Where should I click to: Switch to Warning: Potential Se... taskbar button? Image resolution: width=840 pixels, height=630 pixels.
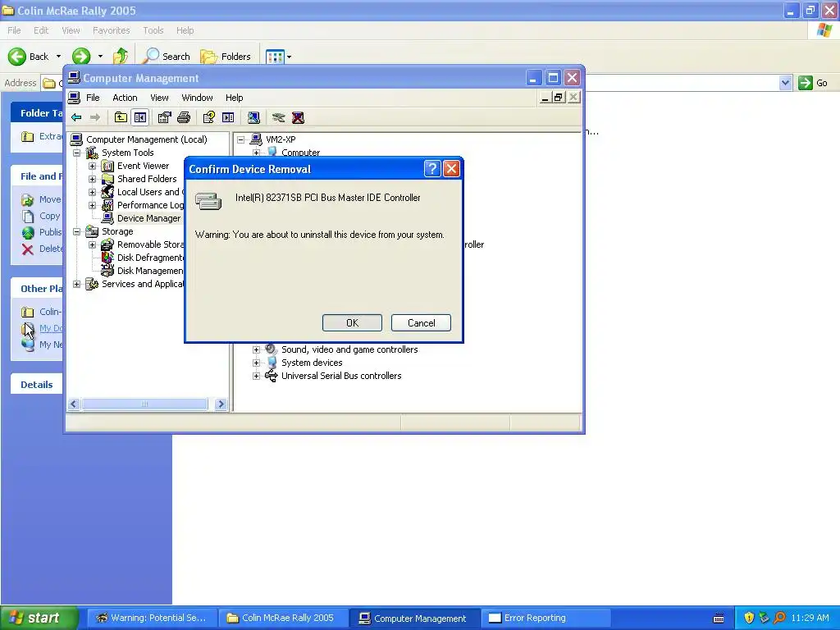(152, 618)
